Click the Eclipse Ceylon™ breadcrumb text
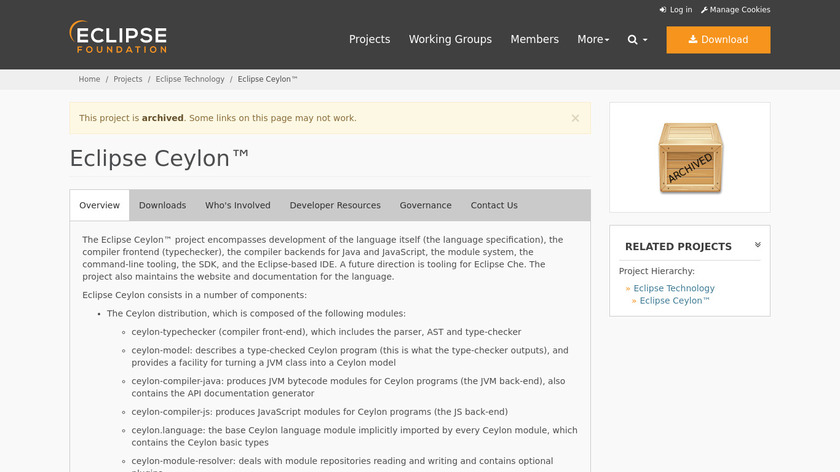This screenshot has width=840, height=472. coord(267,79)
